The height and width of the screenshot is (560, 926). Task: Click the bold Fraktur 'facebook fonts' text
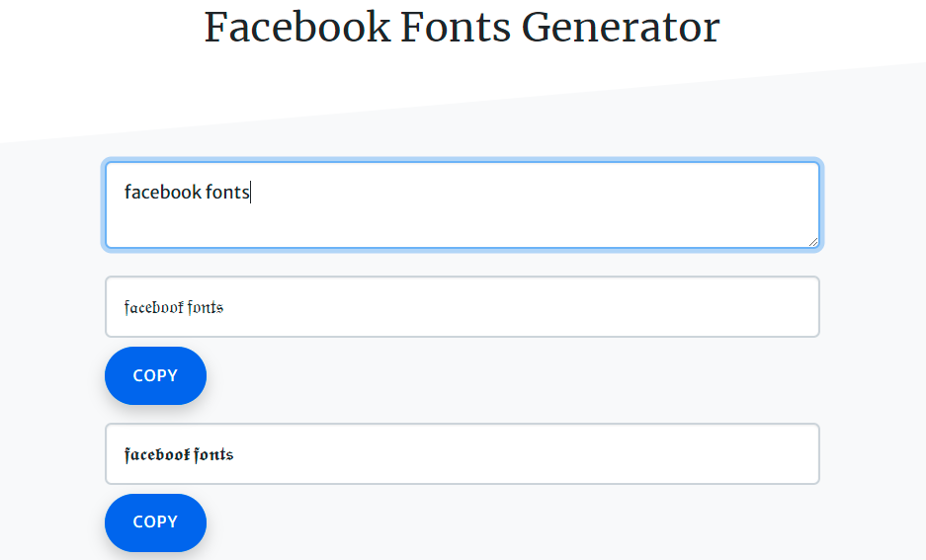179,454
